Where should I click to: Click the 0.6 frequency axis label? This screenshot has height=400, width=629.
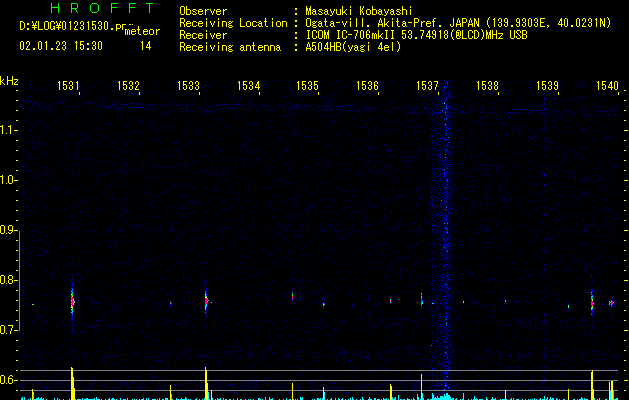point(9,380)
